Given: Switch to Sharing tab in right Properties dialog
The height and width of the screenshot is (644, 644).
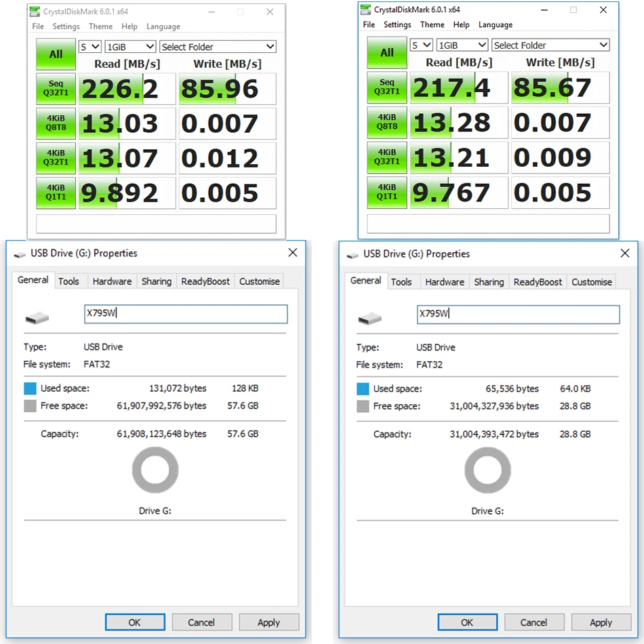Looking at the screenshot, I should (489, 282).
